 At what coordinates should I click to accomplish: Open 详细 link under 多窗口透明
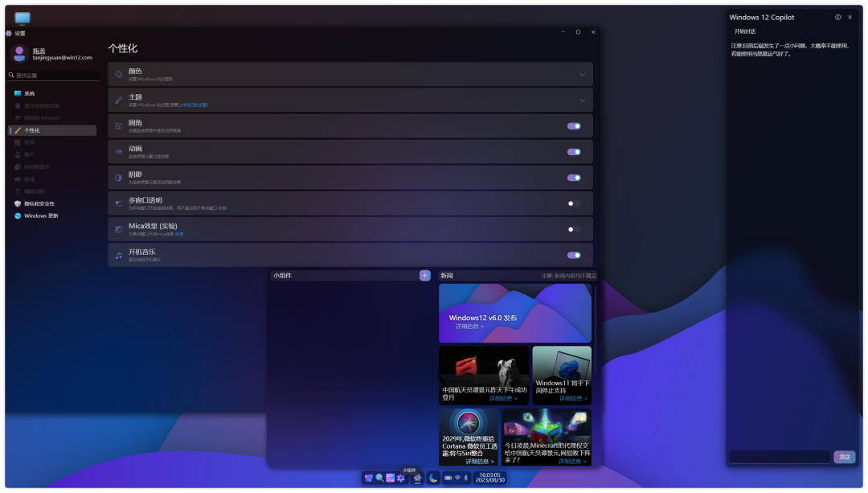pos(223,208)
